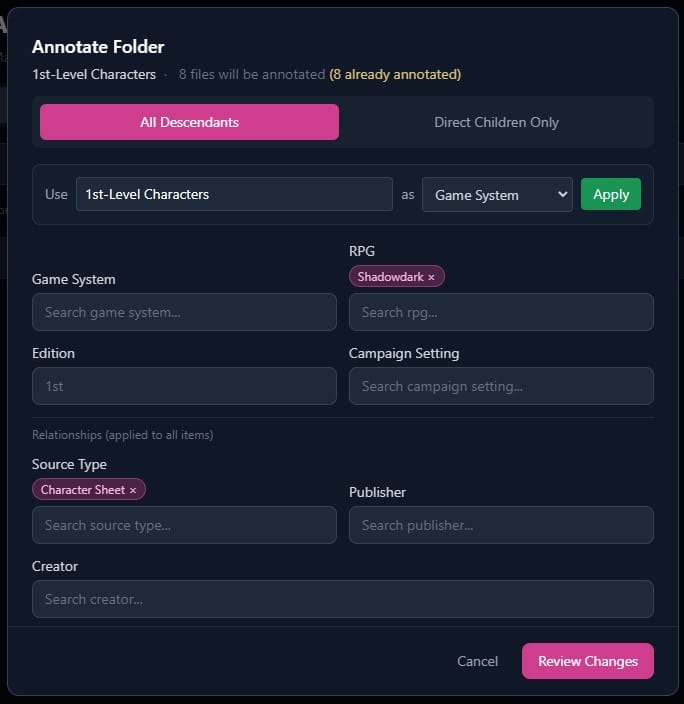This screenshot has height=704, width=684.
Task: Select the All Descendants option
Action: coord(189,122)
